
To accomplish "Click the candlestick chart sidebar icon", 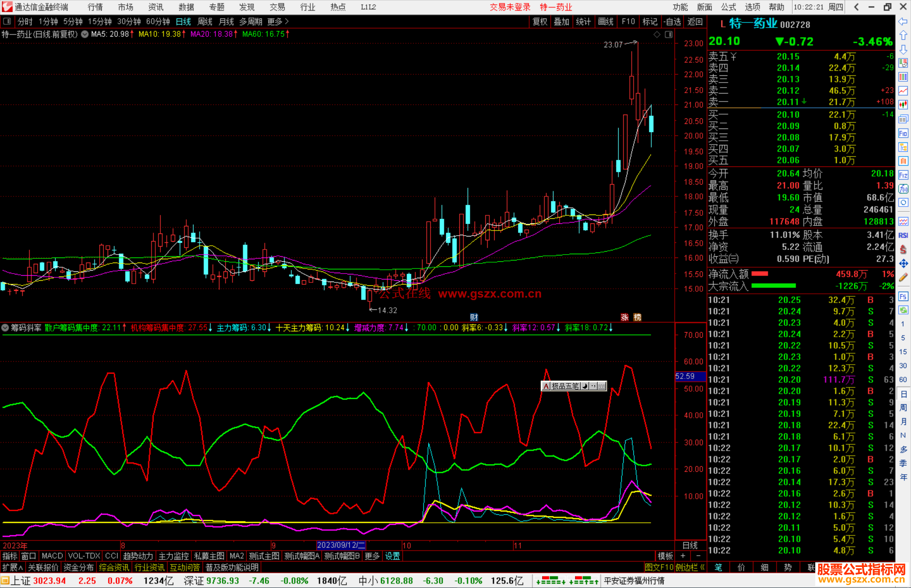I will point(903,104).
